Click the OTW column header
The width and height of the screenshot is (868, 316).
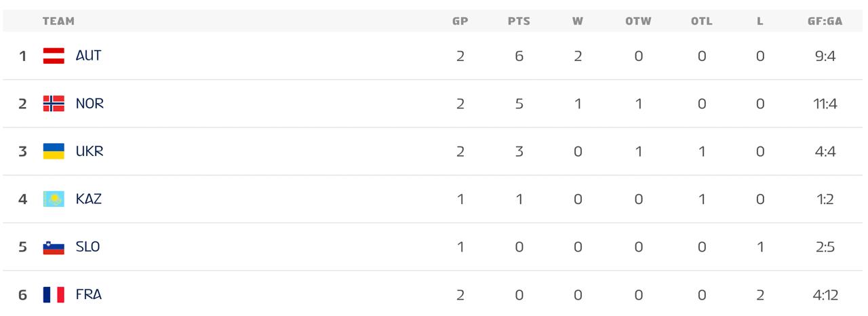[638, 21]
